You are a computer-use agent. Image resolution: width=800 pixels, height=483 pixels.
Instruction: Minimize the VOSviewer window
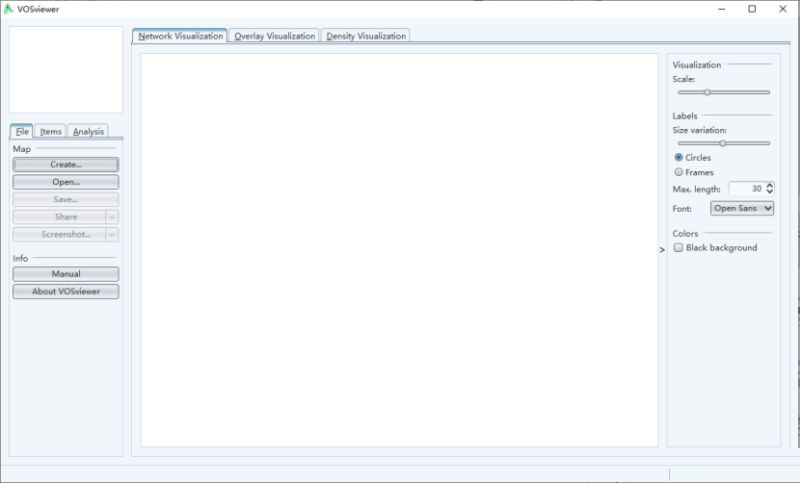[721, 9]
